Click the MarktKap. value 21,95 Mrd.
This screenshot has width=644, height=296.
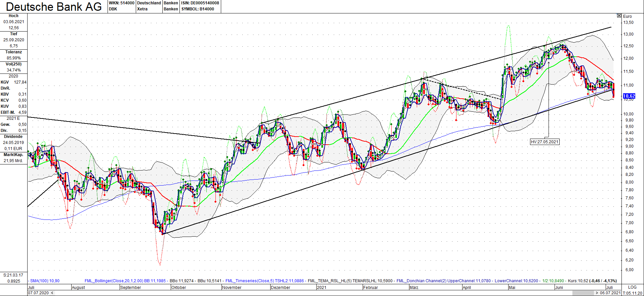[13, 161]
